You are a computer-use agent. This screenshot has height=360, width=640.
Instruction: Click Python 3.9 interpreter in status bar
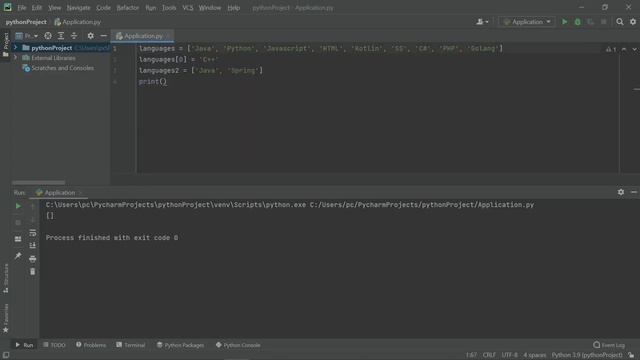click(587, 355)
